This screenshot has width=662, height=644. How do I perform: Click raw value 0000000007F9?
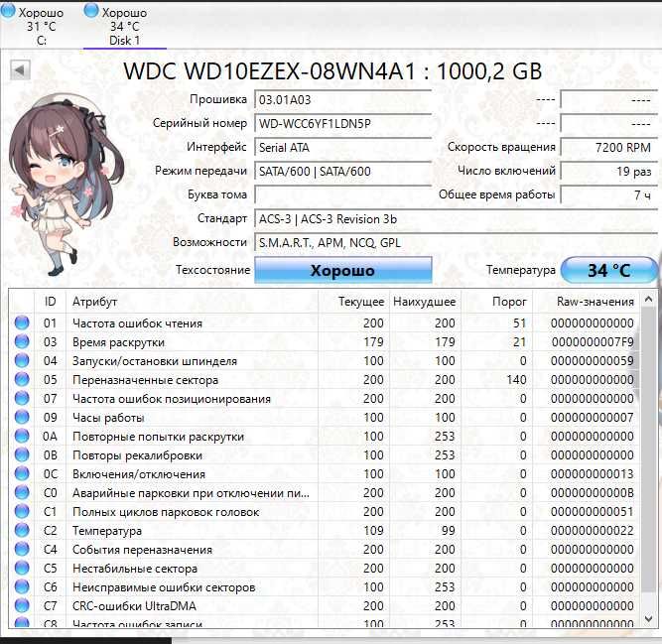(593, 342)
